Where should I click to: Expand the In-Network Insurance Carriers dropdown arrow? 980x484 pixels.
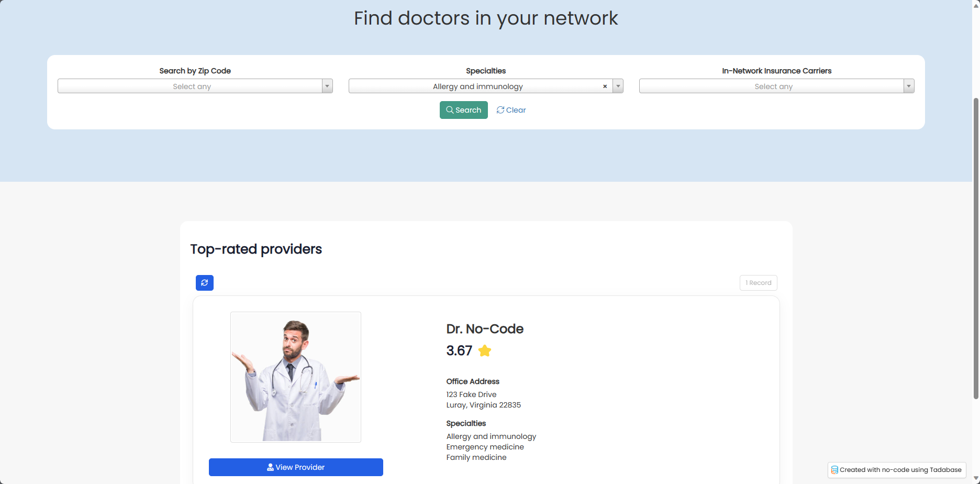(909, 86)
